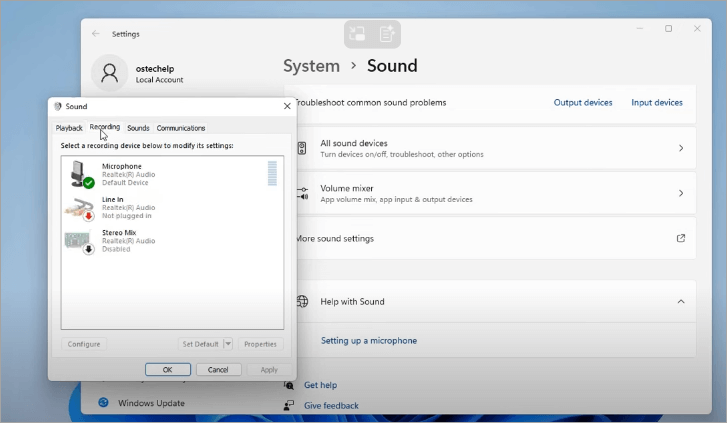727x423 pixels.
Task: Cancel the Sound dialog
Action: [x=218, y=370]
